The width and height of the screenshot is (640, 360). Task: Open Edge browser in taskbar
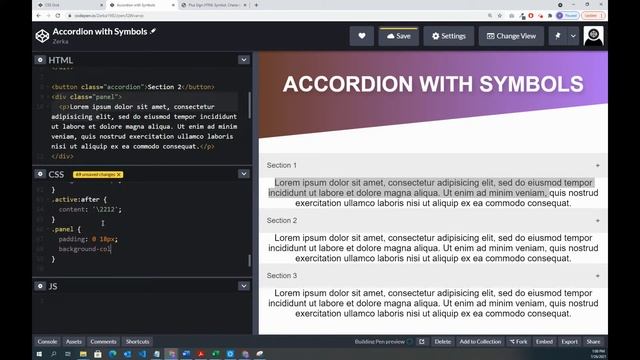113,354
